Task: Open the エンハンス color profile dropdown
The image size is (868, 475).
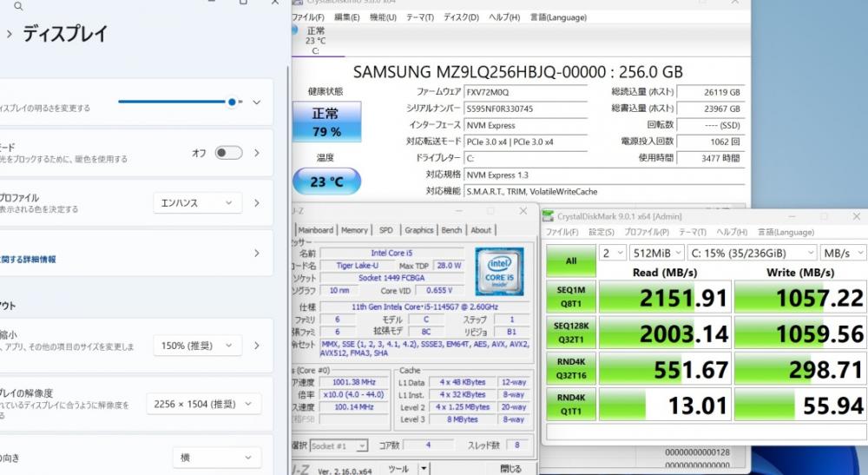Action: [x=198, y=203]
